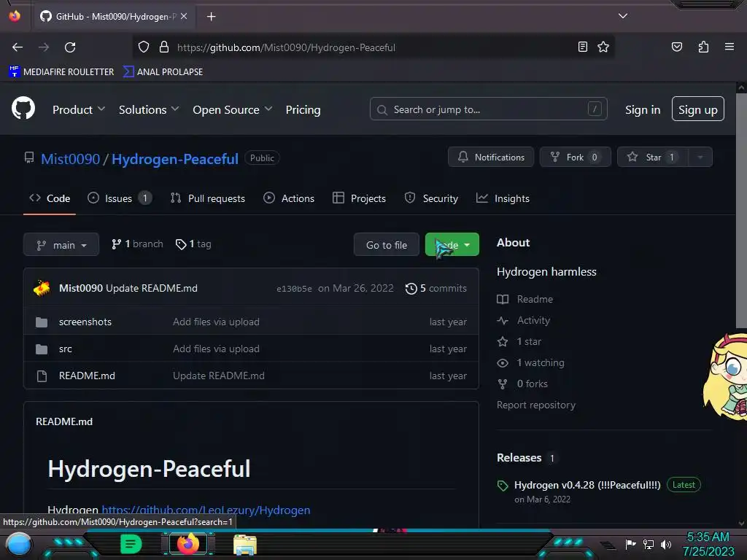Screen dimensions: 747x560
Task: Click the Notifications bell button
Action: click(x=491, y=157)
